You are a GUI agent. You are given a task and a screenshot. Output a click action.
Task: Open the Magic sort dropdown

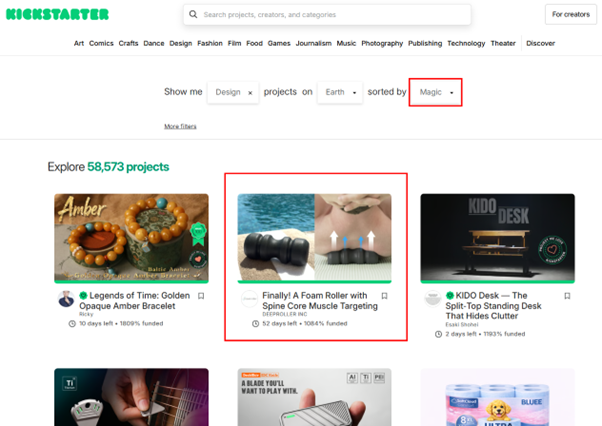tap(435, 92)
